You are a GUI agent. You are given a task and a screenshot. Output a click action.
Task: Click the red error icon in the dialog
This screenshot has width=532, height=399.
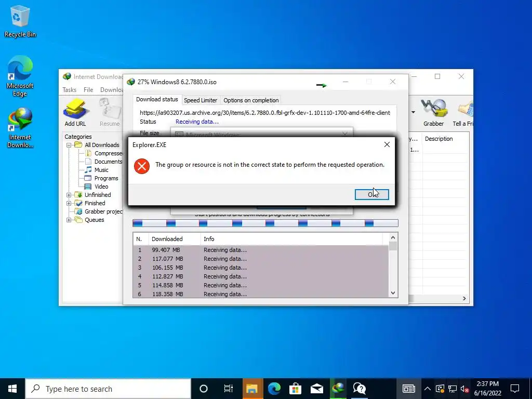click(142, 166)
